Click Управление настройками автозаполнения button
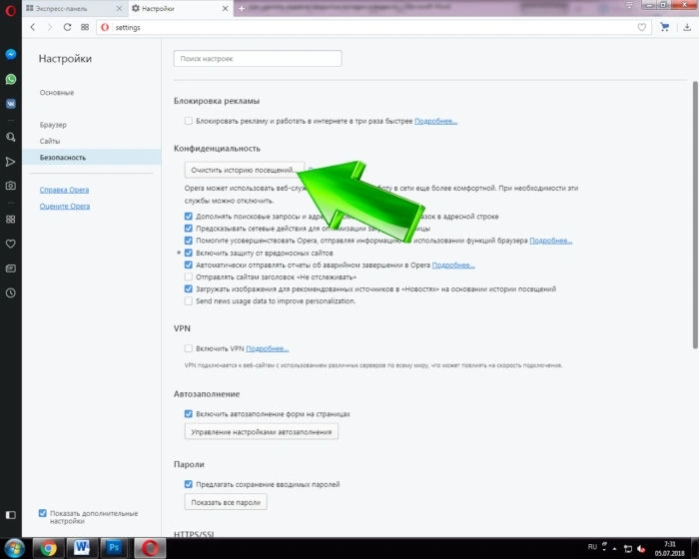 (x=261, y=432)
